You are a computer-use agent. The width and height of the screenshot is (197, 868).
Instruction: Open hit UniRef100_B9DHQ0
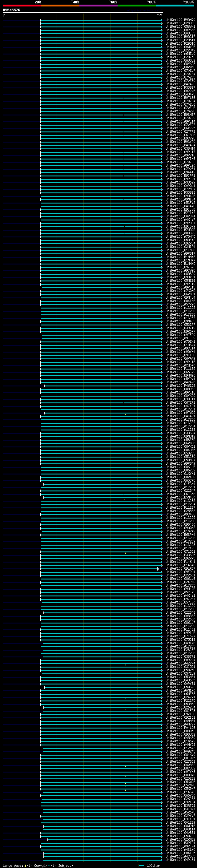point(180,20)
